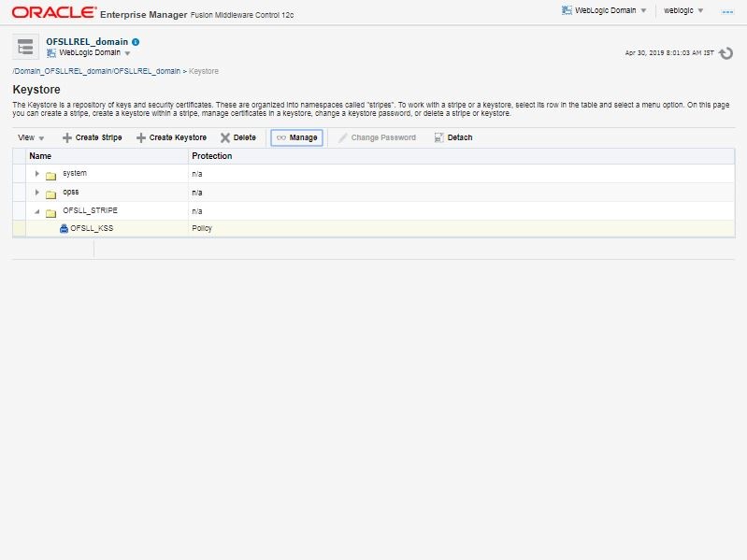This screenshot has width=747, height=560.
Task: Click the Manage button
Action: pos(296,137)
